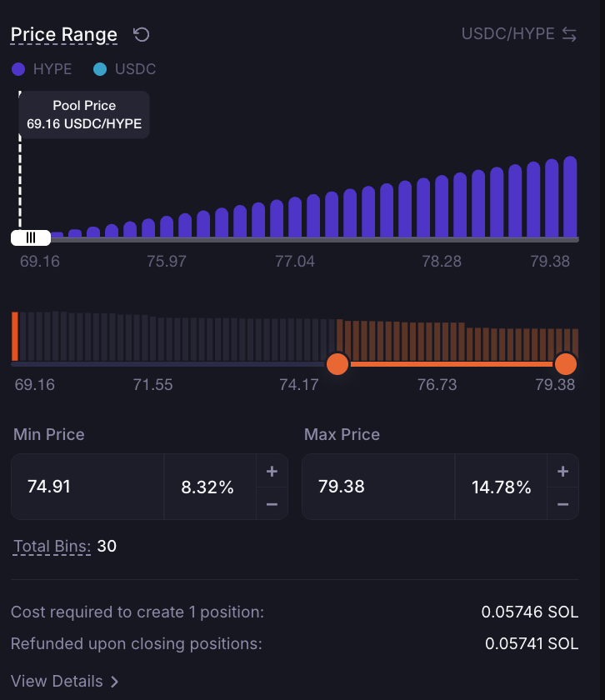This screenshot has width=605, height=700.
Task: Decrease Max Price with minus button
Action: pyautogui.click(x=563, y=504)
